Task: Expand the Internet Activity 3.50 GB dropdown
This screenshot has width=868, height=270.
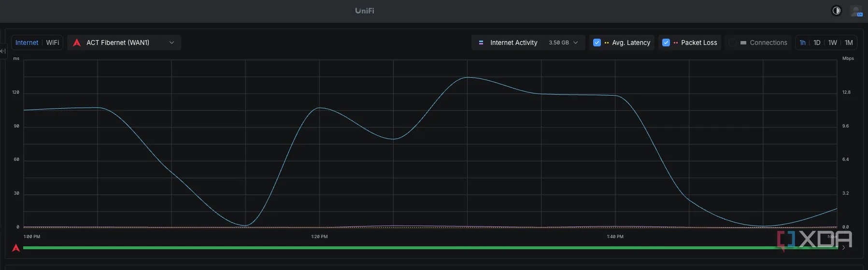Action: [x=528, y=43]
